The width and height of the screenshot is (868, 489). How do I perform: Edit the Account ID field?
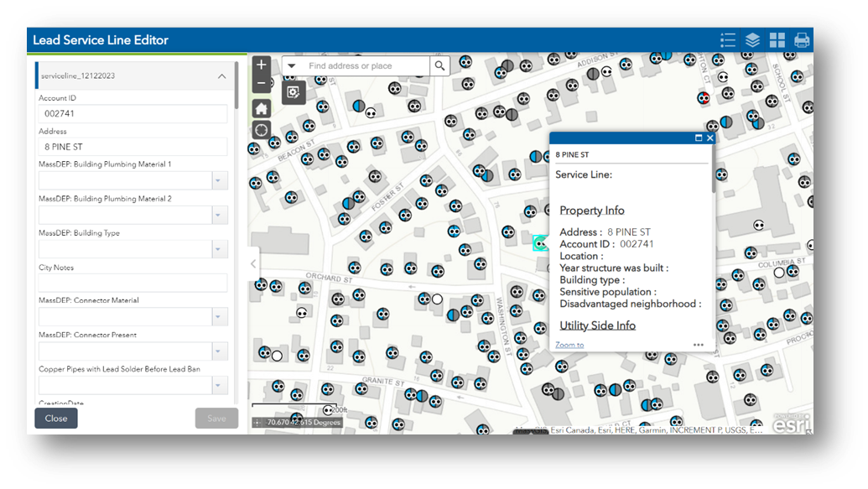133,113
